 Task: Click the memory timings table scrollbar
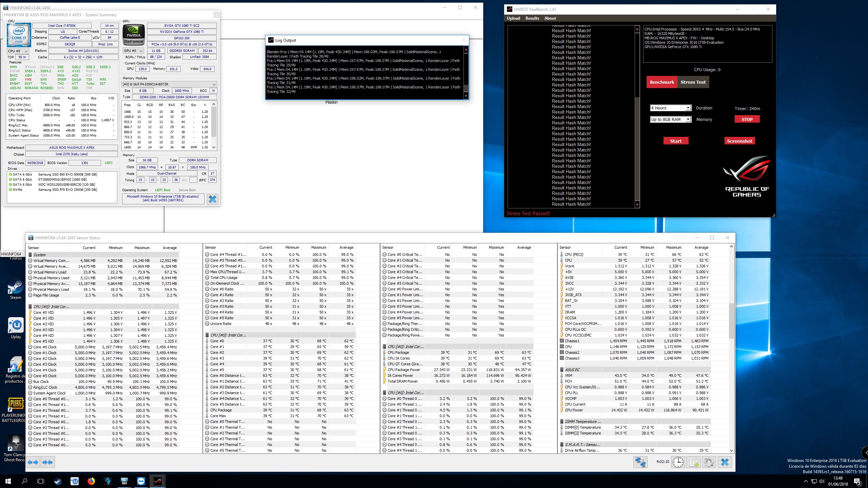214,126
